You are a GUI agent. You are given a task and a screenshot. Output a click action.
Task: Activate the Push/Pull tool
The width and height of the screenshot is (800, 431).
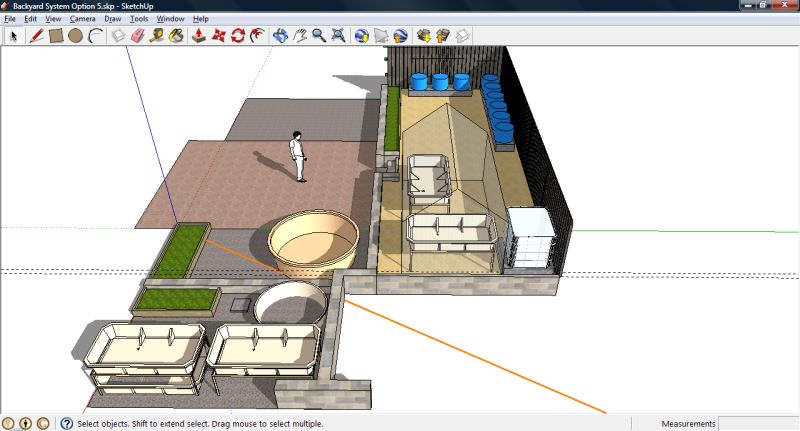click(199, 36)
